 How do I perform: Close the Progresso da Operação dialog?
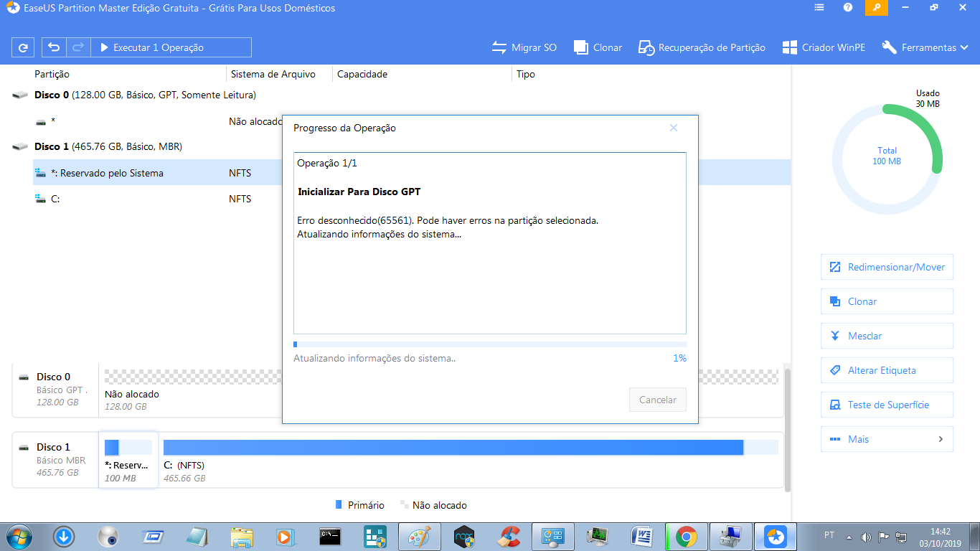click(674, 128)
